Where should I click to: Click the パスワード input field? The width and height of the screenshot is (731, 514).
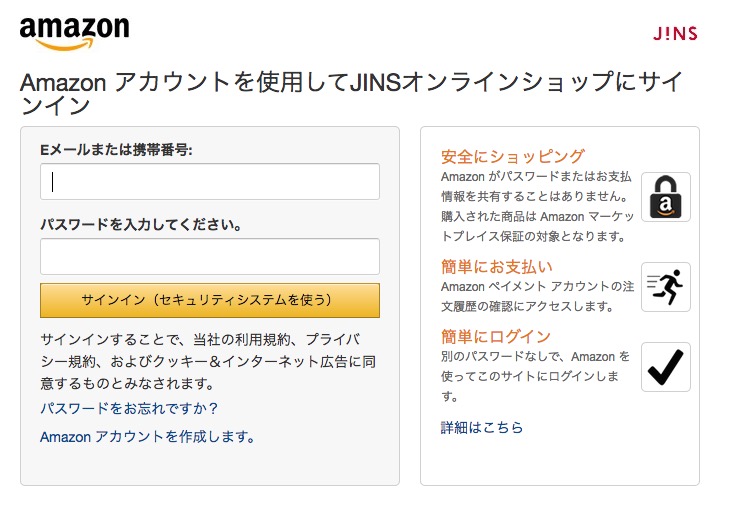210,256
